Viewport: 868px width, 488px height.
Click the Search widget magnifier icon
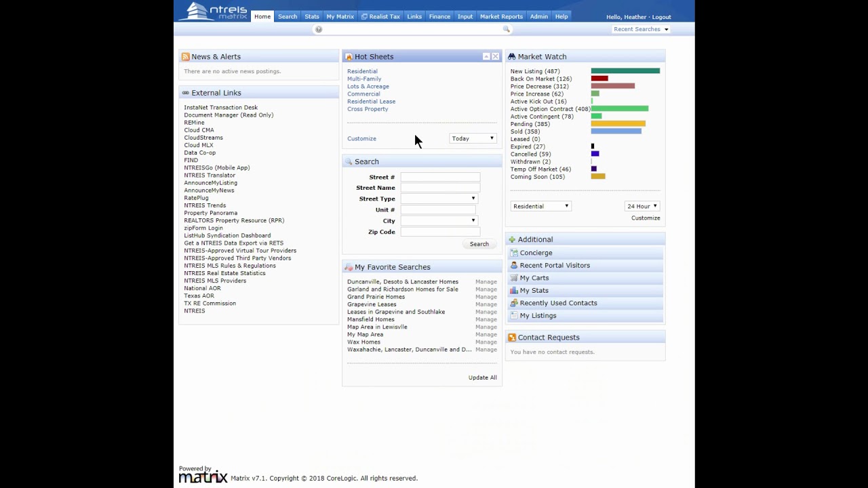(x=349, y=161)
